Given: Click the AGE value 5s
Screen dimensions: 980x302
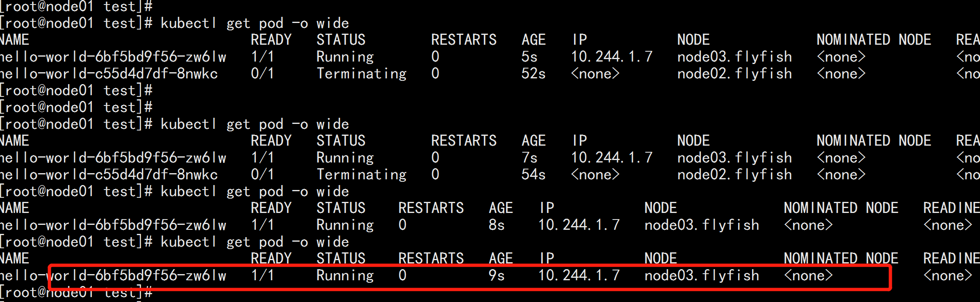Looking at the screenshot, I should click(x=529, y=57).
